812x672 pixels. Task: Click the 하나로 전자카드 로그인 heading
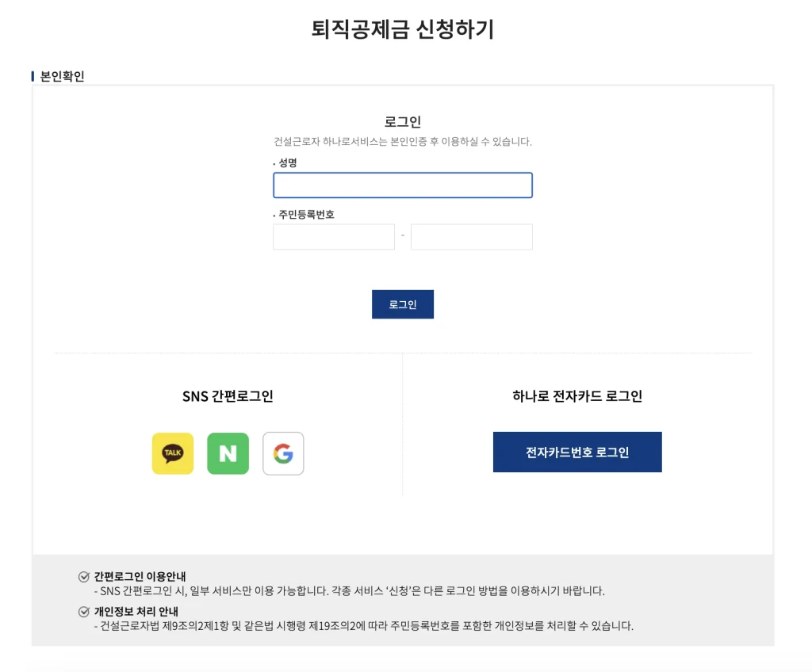click(577, 396)
